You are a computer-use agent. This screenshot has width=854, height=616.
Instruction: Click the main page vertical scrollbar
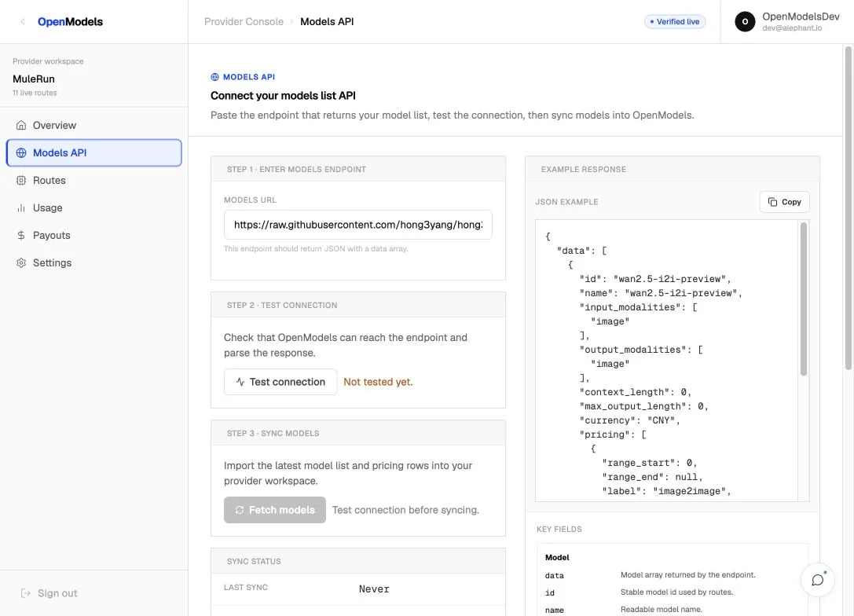(848, 208)
